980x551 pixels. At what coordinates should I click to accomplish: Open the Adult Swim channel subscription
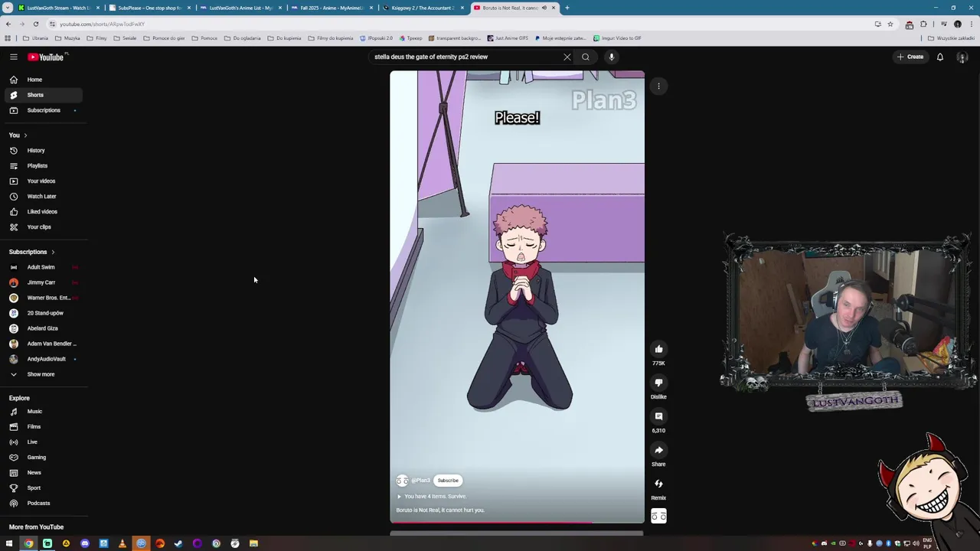pos(43,267)
